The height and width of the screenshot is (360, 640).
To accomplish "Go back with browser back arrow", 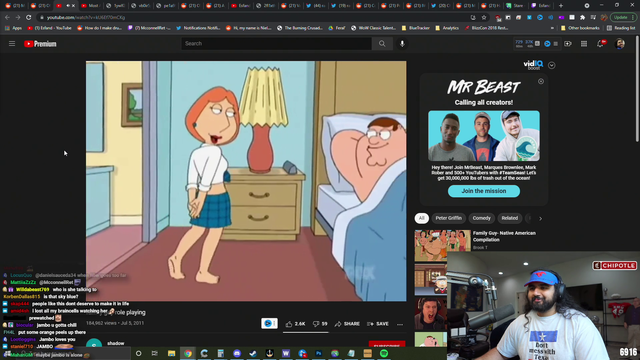I will pyautogui.click(x=7, y=18).
